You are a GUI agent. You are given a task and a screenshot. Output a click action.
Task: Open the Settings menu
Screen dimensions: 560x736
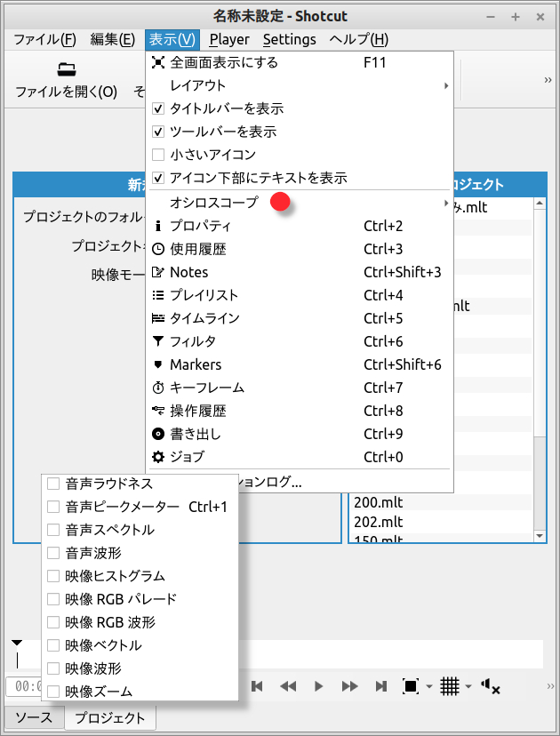click(x=289, y=39)
